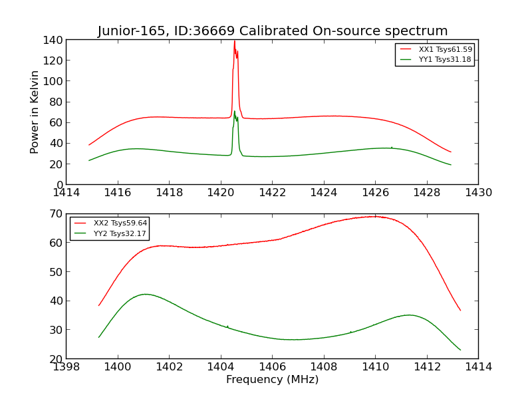Screen dimensions: 532x399
Task: Click the top plot x-axis tick label 1416
Action: pyautogui.click(x=118, y=193)
